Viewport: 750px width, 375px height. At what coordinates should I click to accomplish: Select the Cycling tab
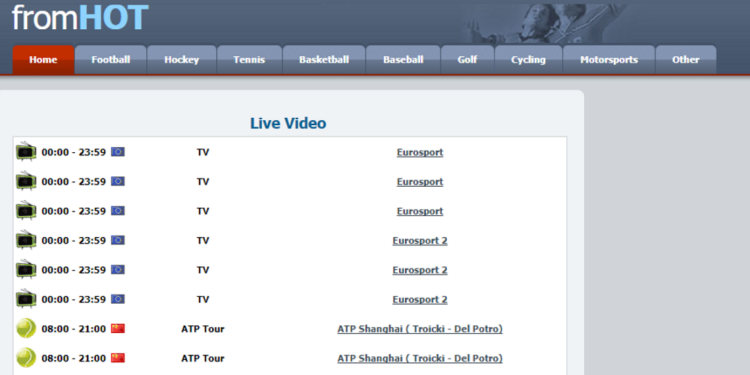[528, 60]
